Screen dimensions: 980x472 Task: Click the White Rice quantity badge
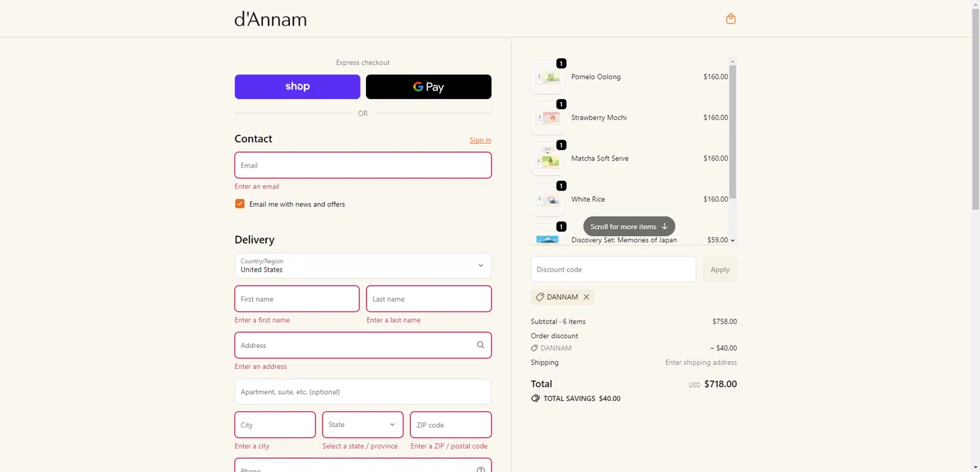click(x=561, y=186)
